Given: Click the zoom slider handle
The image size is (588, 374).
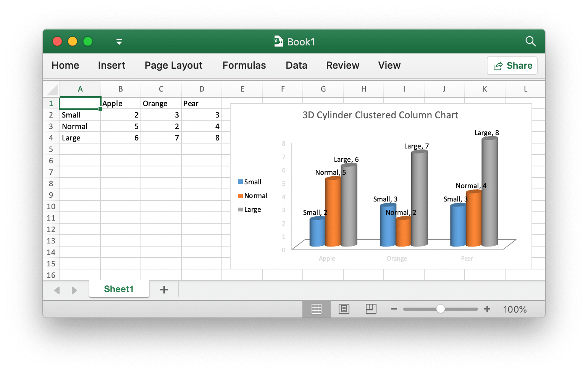Looking at the screenshot, I should coord(440,309).
